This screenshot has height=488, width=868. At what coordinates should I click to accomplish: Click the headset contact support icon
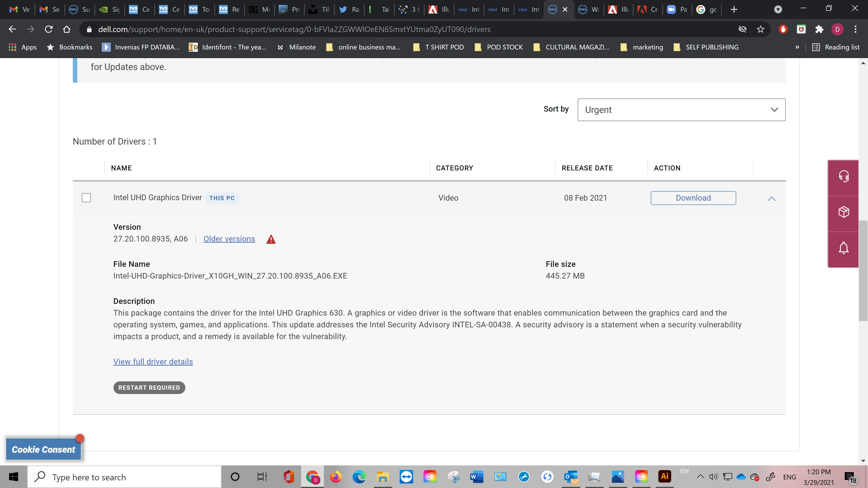coord(843,176)
